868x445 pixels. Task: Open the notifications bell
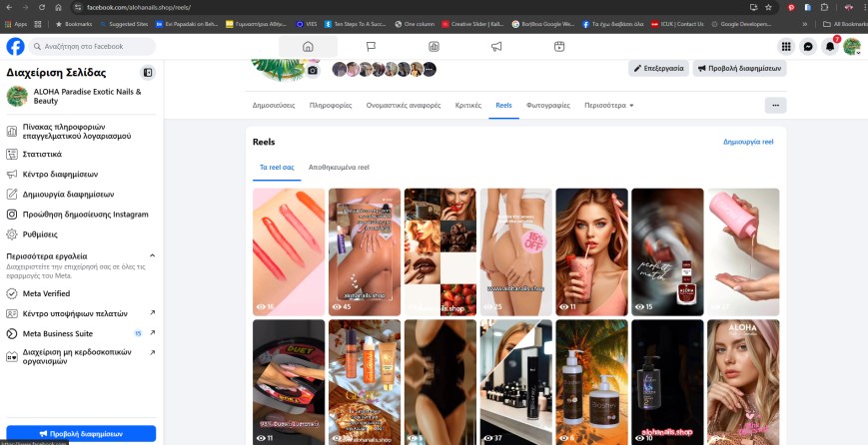coord(829,47)
